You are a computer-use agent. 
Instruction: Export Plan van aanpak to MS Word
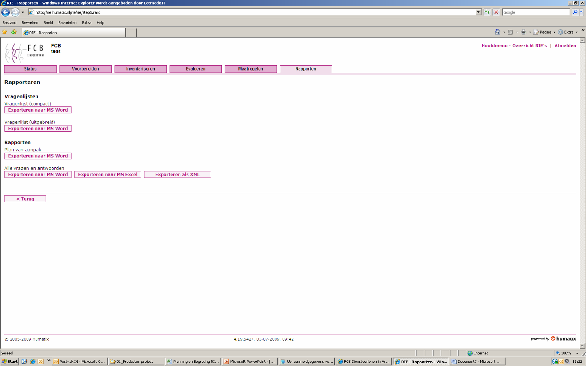pyautogui.click(x=38, y=156)
